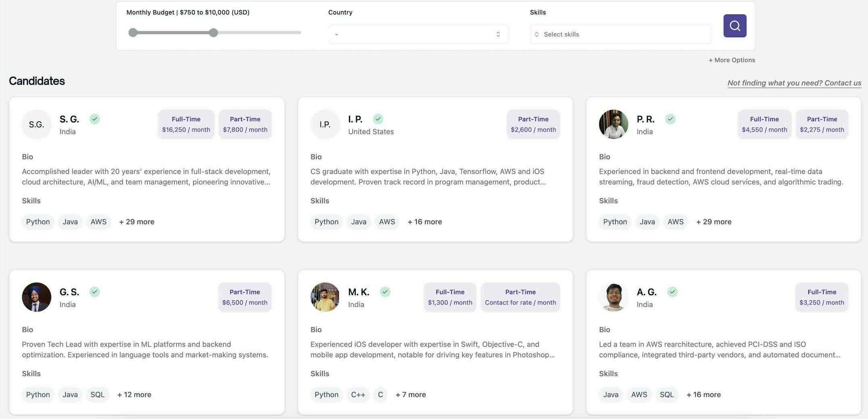This screenshot has height=419, width=868.
Task: Click A. G.'s verified checkmark badge
Action: [672, 292]
